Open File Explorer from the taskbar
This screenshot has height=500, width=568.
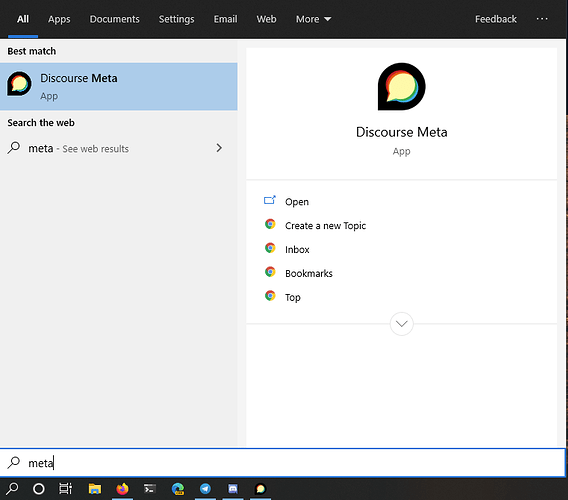(x=95, y=489)
